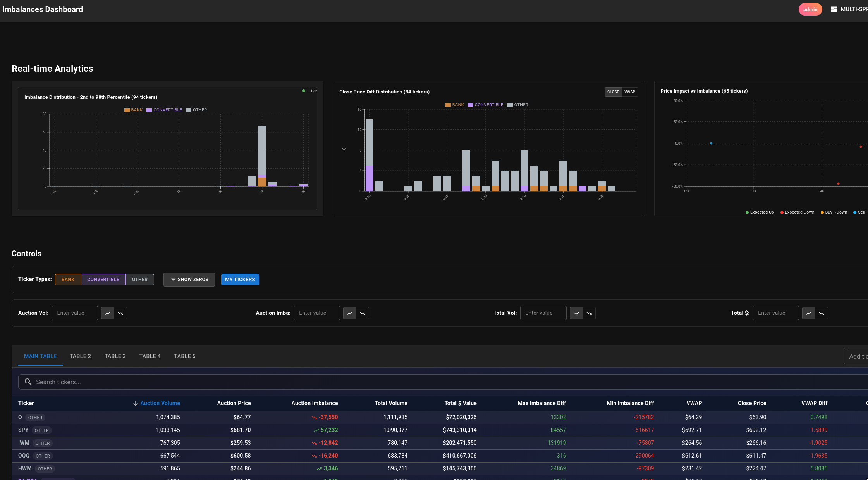Switch to the TABLE 3 tab
The image size is (868, 480).
115,356
